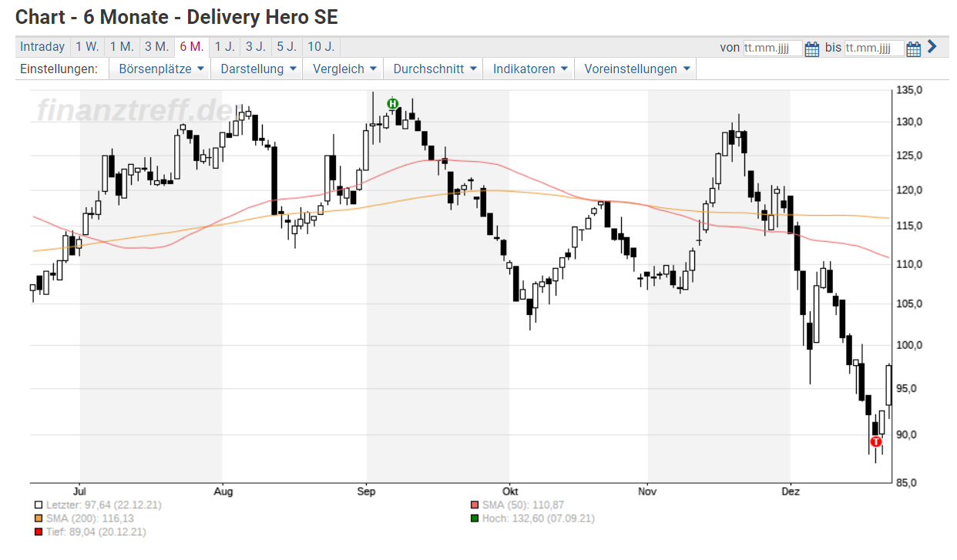The image size is (957, 560).
Task: Click the 130,0 price axis label
Action: click(910, 122)
